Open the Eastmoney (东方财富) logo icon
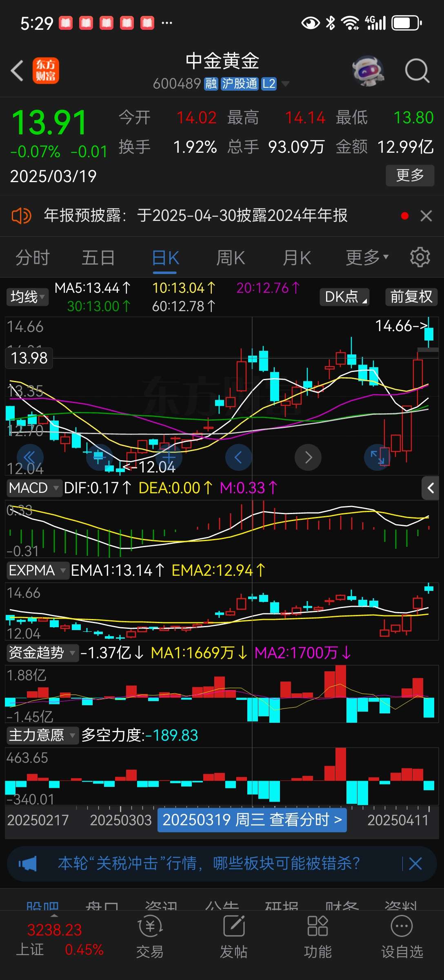 [x=46, y=71]
